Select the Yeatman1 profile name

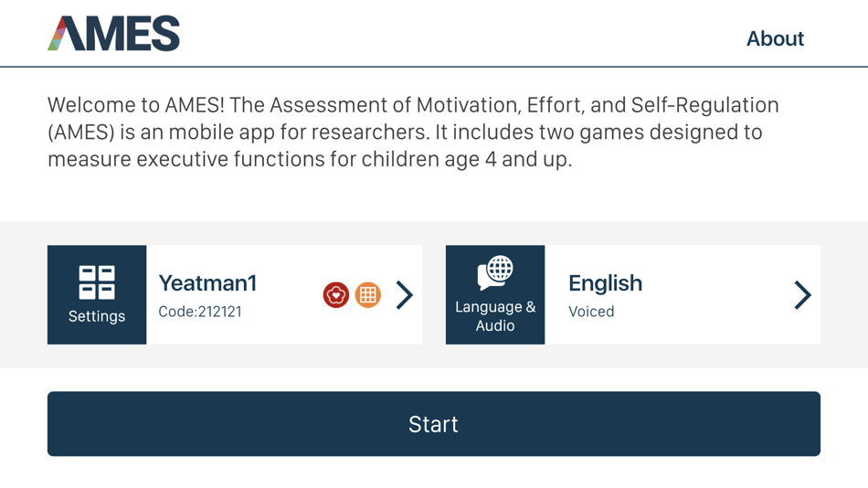(207, 283)
